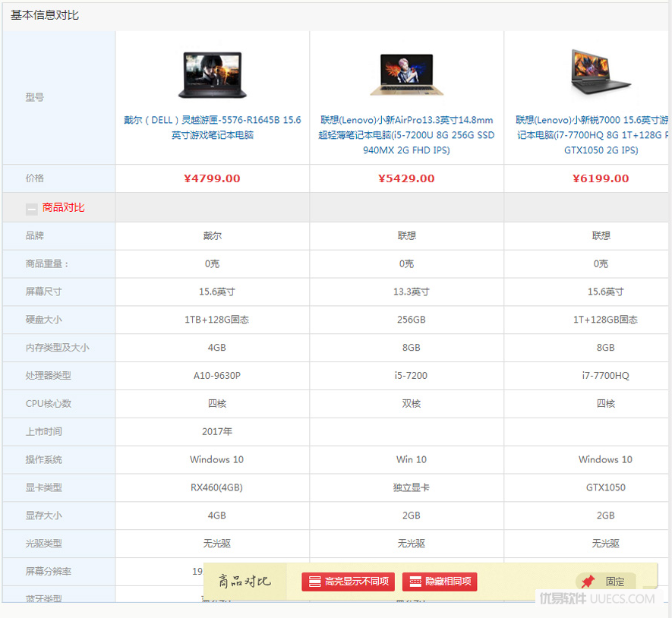Select the 品牌 row label
This screenshot has height=618, width=672.
pos(35,235)
